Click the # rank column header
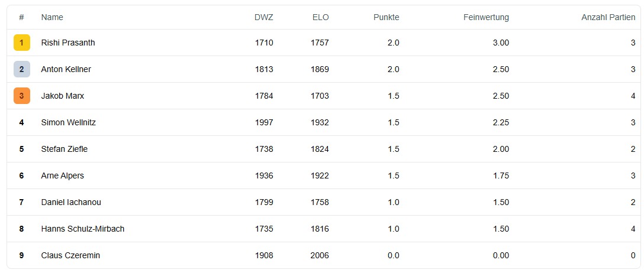This screenshot has width=644, height=273. point(21,17)
